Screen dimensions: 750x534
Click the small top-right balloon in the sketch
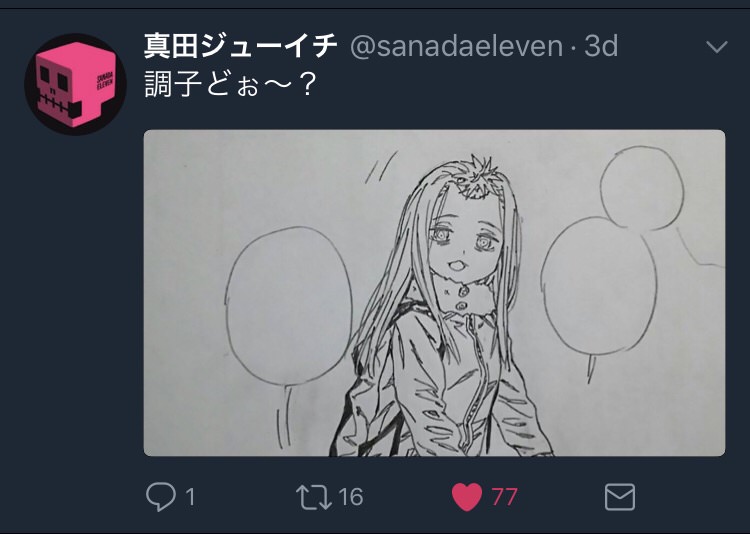coord(641,186)
